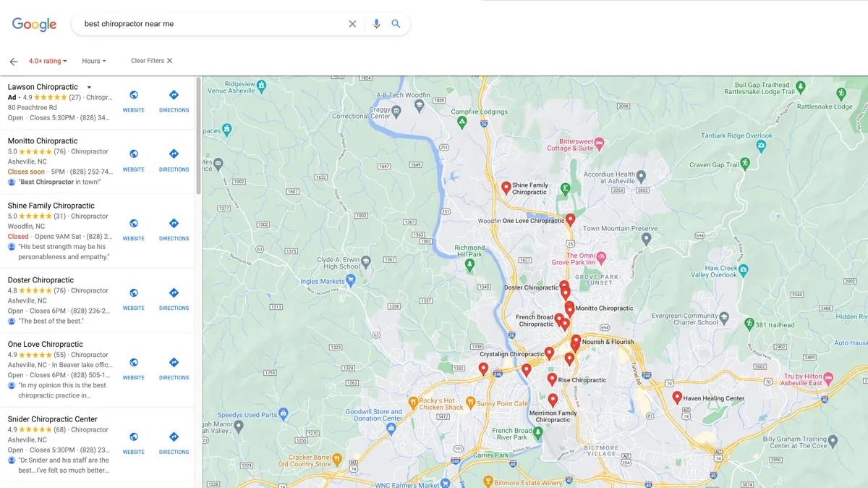The height and width of the screenshot is (488, 868).
Task: Clear all filters
Action: 152,61
